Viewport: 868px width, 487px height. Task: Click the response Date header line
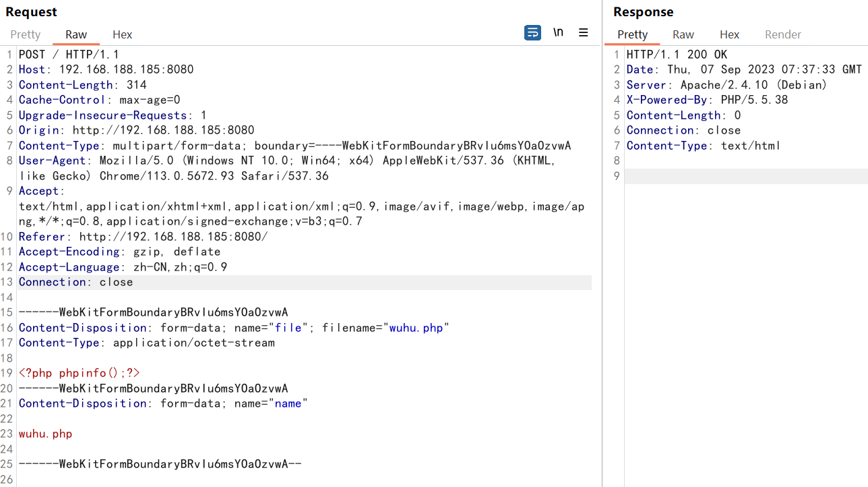[745, 69]
